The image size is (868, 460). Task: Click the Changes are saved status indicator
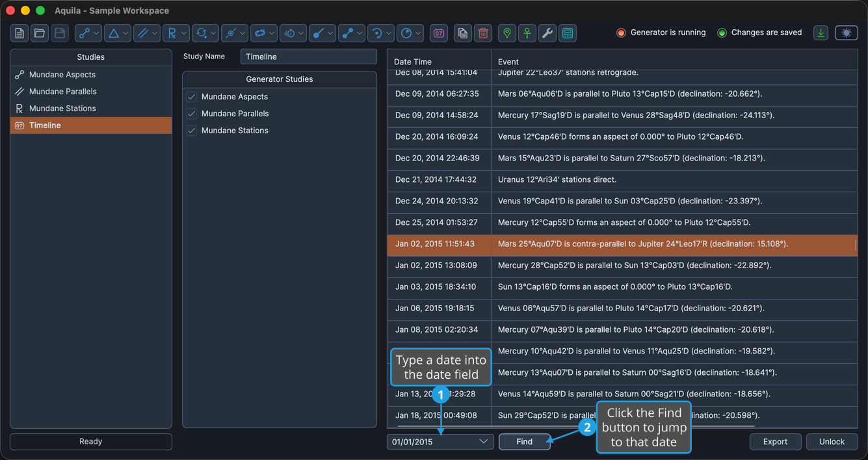(760, 32)
